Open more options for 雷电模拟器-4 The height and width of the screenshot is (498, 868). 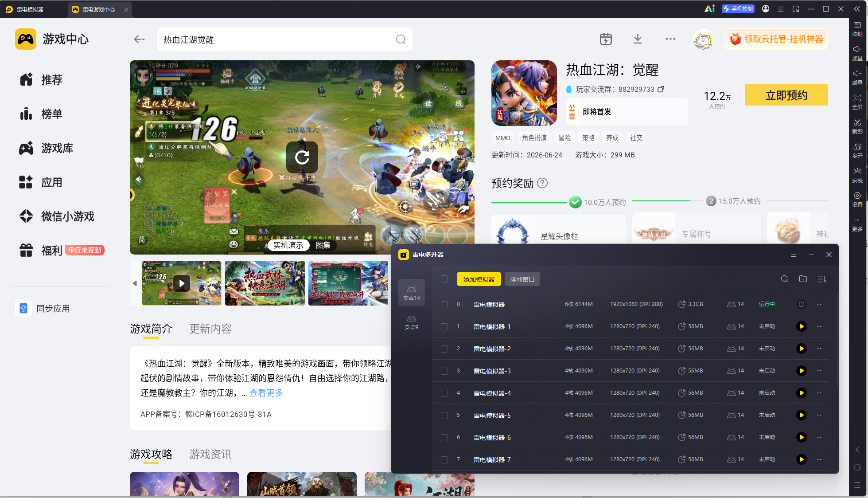click(819, 393)
